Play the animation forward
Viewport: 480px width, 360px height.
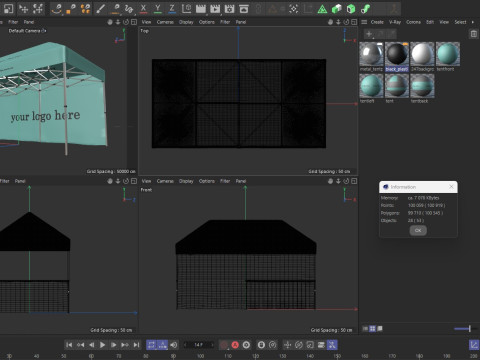coord(102,345)
